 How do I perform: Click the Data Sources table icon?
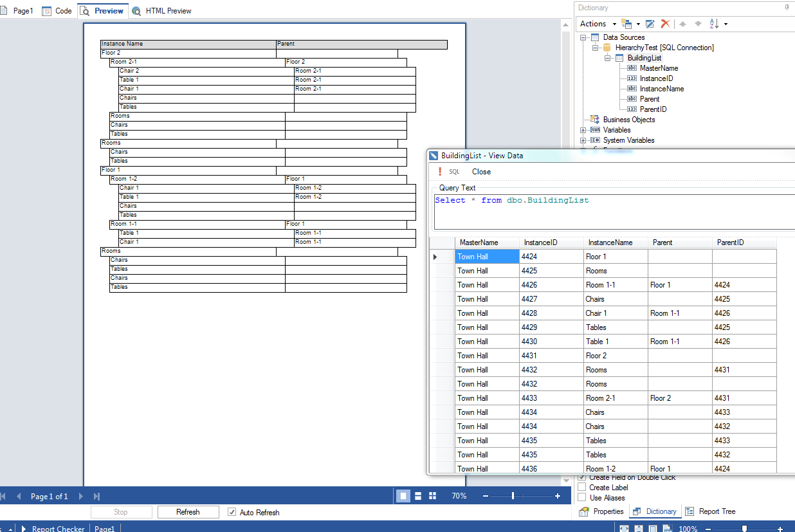click(x=595, y=37)
